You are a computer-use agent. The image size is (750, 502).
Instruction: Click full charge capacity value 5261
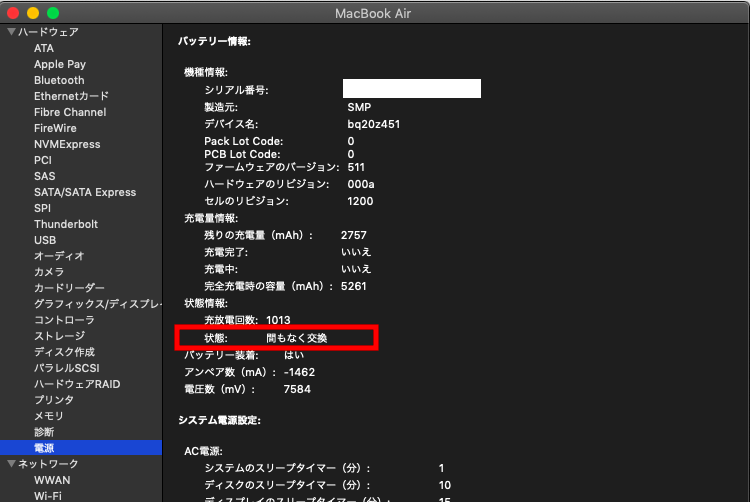pyautogui.click(x=353, y=286)
